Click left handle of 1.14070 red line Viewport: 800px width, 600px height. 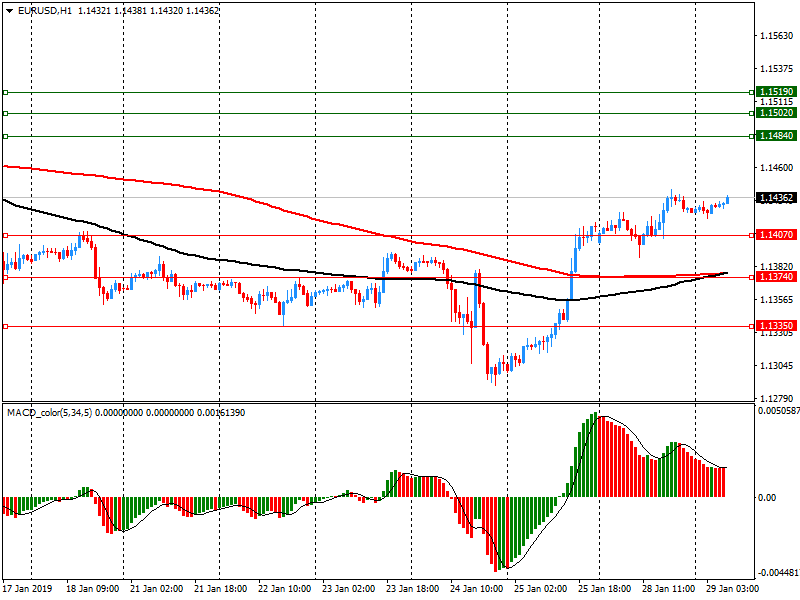click(5, 235)
